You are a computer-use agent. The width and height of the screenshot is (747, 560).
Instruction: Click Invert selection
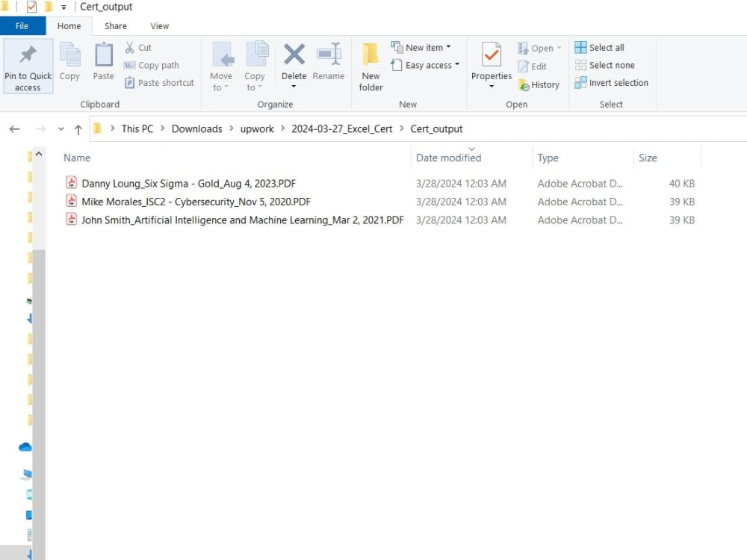click(x=611, y=82)
